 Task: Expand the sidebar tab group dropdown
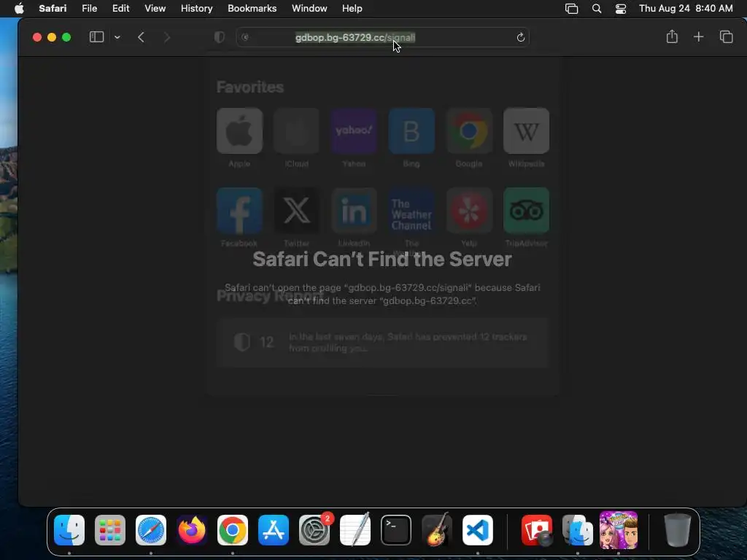[x=117, y=37]
